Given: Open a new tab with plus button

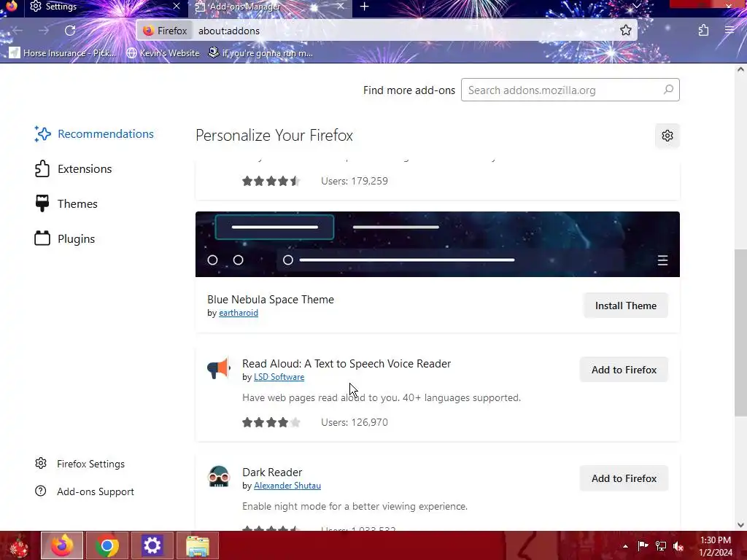Looking at the screenshot, I should [x=365, y=7].
